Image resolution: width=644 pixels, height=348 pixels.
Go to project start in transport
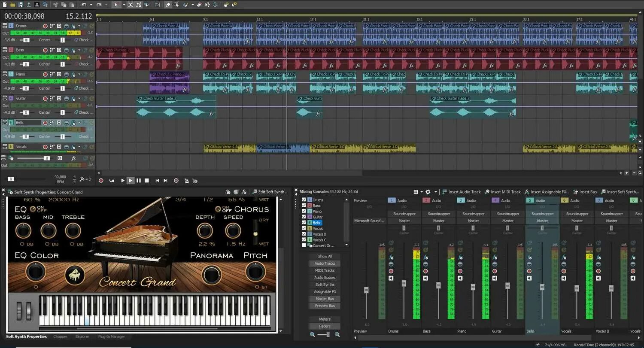click(157, 181)
